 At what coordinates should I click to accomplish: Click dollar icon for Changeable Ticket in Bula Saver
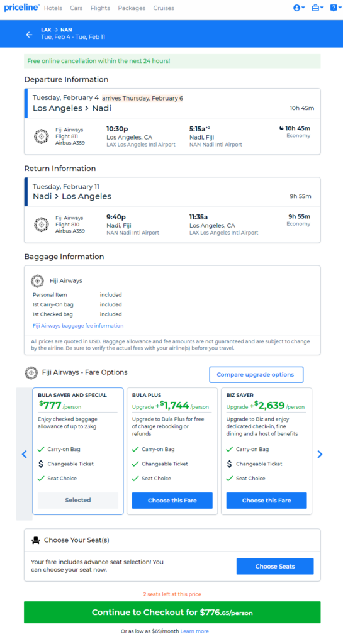click(x=41, y=464)
